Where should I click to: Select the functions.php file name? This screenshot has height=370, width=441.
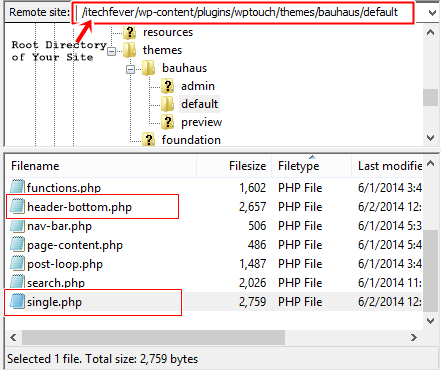(x=64, y=187)
